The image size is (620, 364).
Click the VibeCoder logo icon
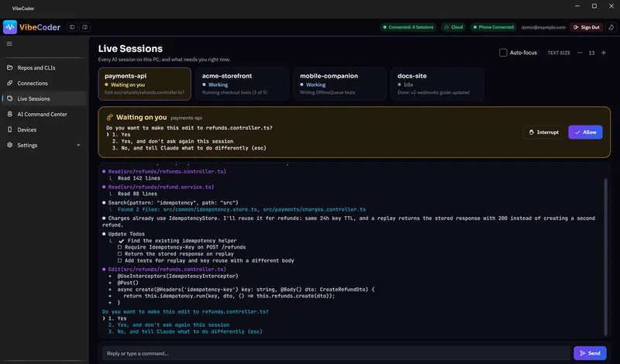pyautogui.click(x=10, y=27)
